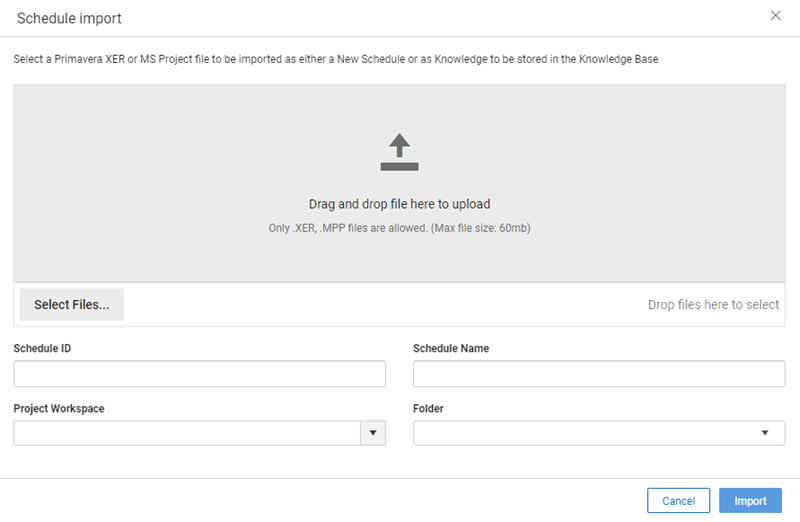The width and height of the screenshot is (800, 522).
Task: Click the 'Drag and drop file here' text
Action: pos(399,204)
